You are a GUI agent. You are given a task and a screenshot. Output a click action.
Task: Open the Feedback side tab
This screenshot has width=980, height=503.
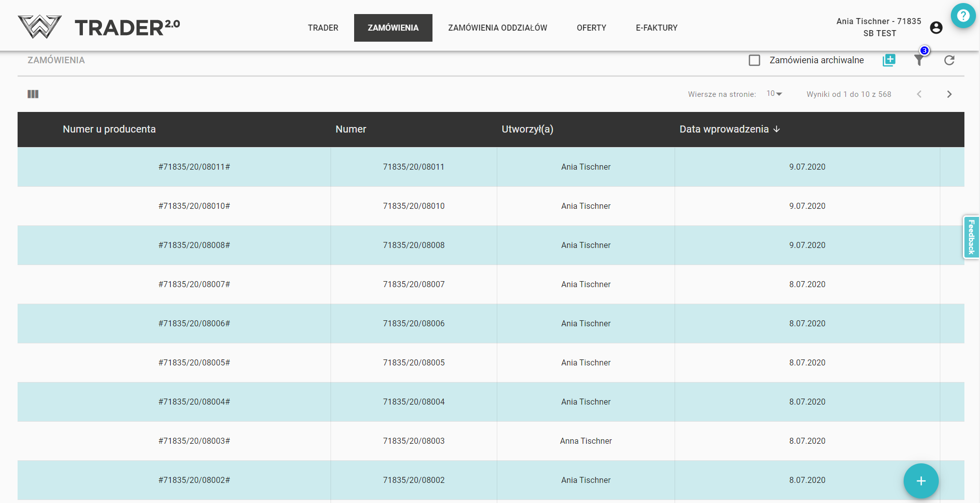click(x=971, y=237)
